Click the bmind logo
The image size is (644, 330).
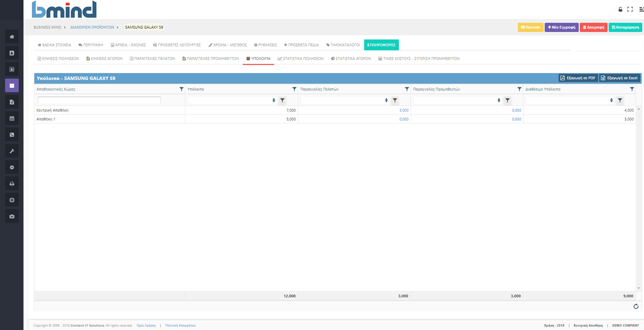click(x=64, y=9)
